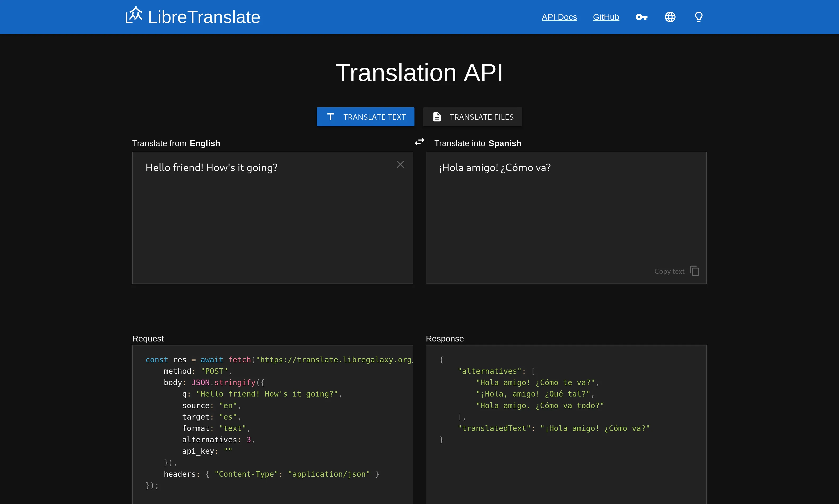Screen dimensions: 839x504
Task: Swap source and target languages
Action: 419,142
